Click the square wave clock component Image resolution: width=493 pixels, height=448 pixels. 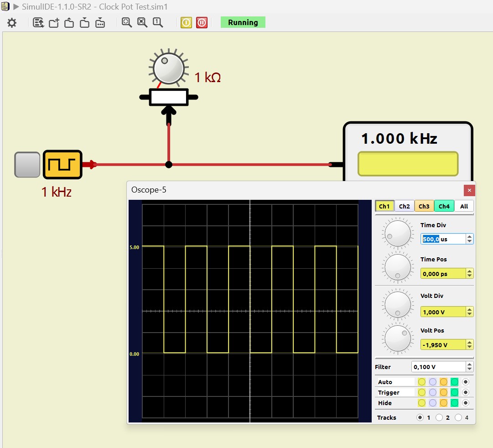click(x=62, y=165)
